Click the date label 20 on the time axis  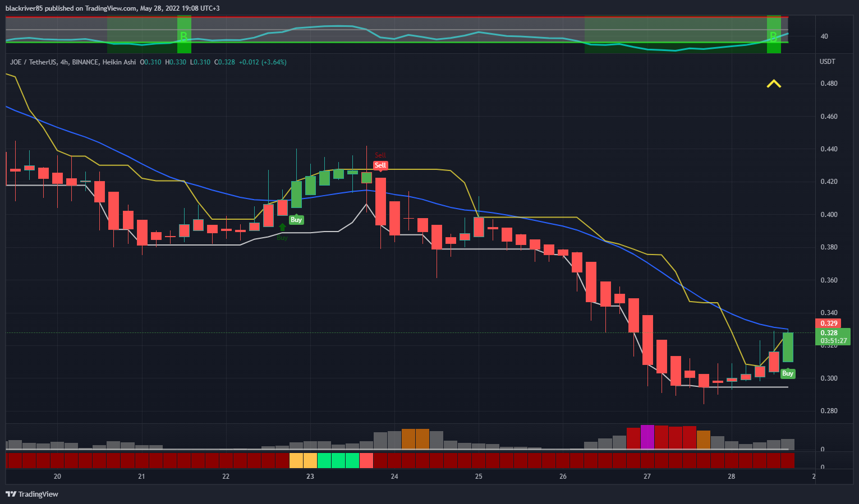pos(57,477)
